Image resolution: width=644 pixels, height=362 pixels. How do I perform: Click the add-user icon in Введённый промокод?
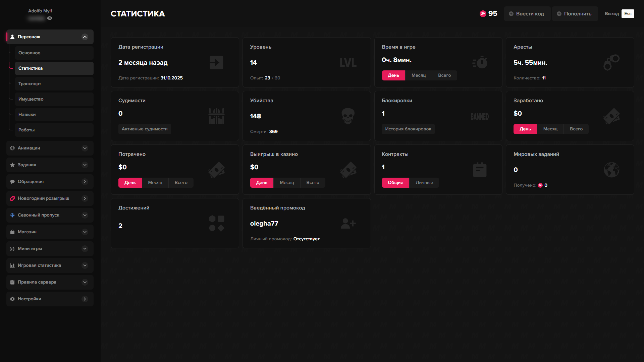348,223
